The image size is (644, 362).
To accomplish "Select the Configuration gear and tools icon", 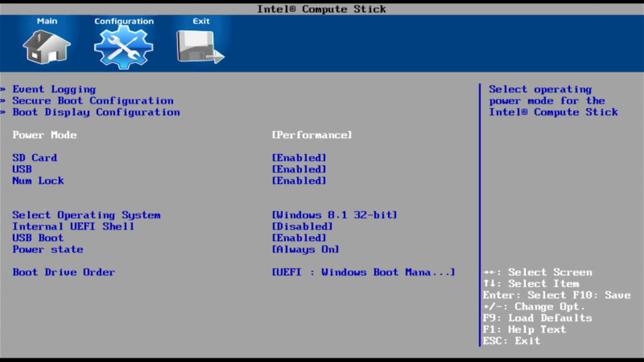I will [123, 47].
